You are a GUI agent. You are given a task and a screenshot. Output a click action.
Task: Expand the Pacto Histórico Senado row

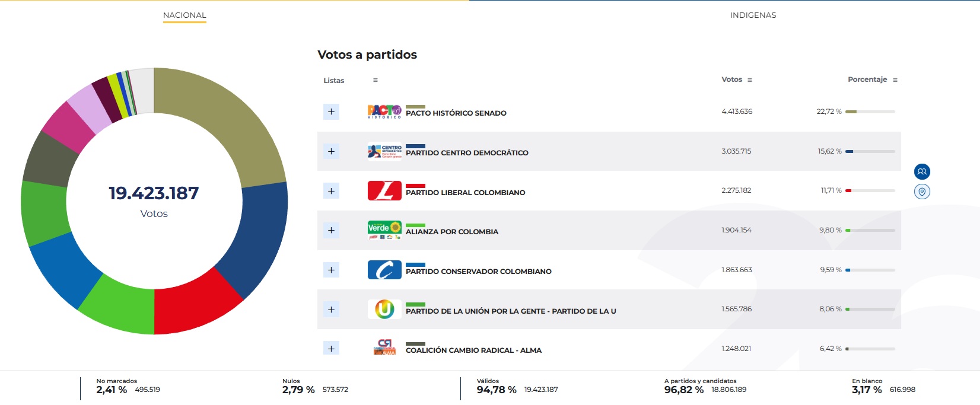click(331, 111)
